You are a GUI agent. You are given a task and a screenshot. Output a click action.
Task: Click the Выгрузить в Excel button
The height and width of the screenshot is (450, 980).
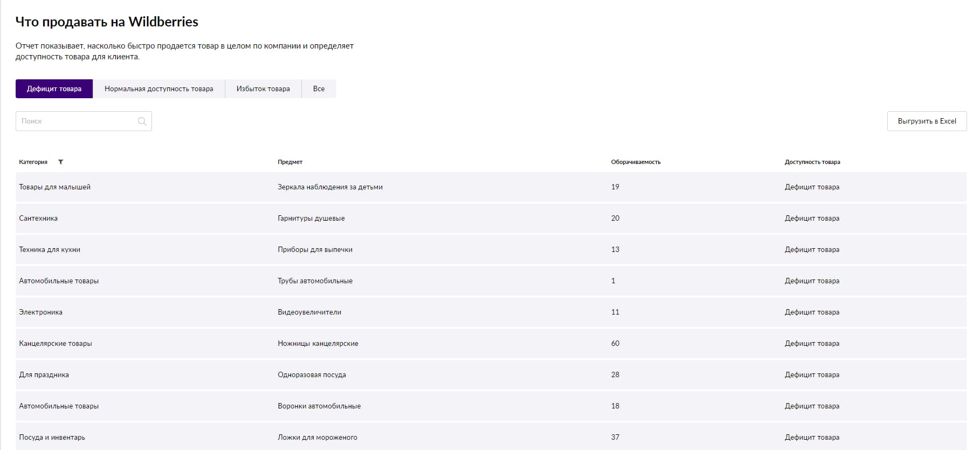point(927,121)
